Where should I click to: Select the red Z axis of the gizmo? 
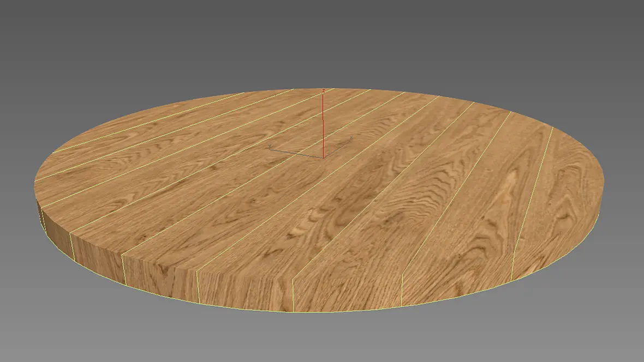click(x=323, y=124)
